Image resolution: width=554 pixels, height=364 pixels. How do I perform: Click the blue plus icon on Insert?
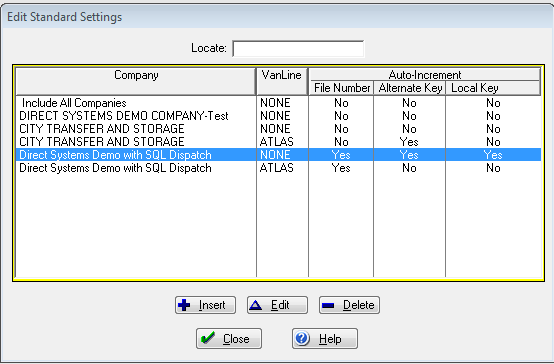point(184,305)
